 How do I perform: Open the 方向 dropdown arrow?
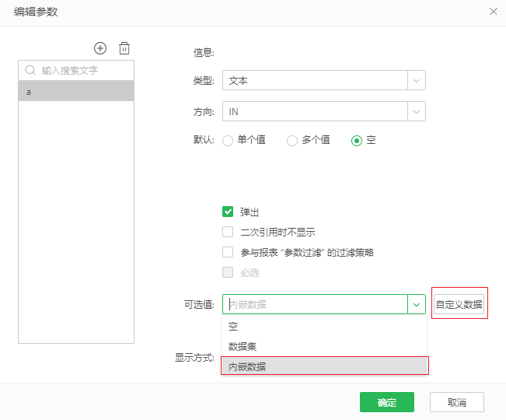pyautogui.click(x=417, y=111)
